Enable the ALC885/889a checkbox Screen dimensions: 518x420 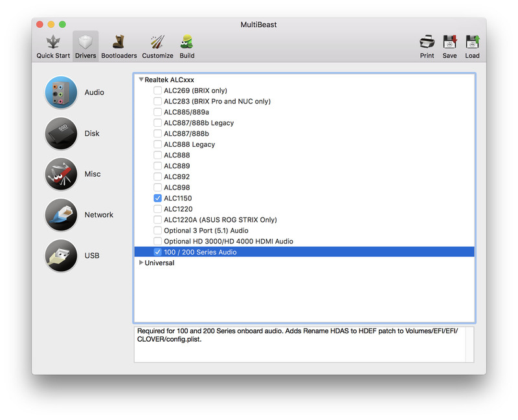pyautogui.click(x=157, y=112)
